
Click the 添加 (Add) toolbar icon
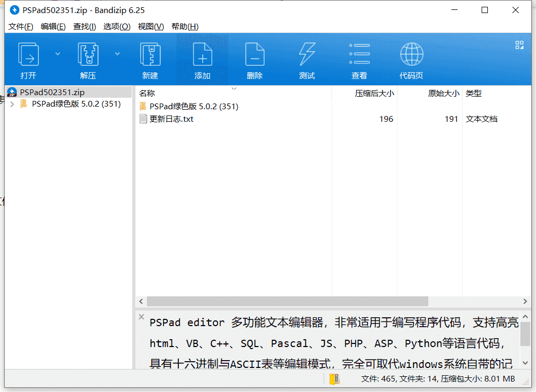[x=202, y=54]
